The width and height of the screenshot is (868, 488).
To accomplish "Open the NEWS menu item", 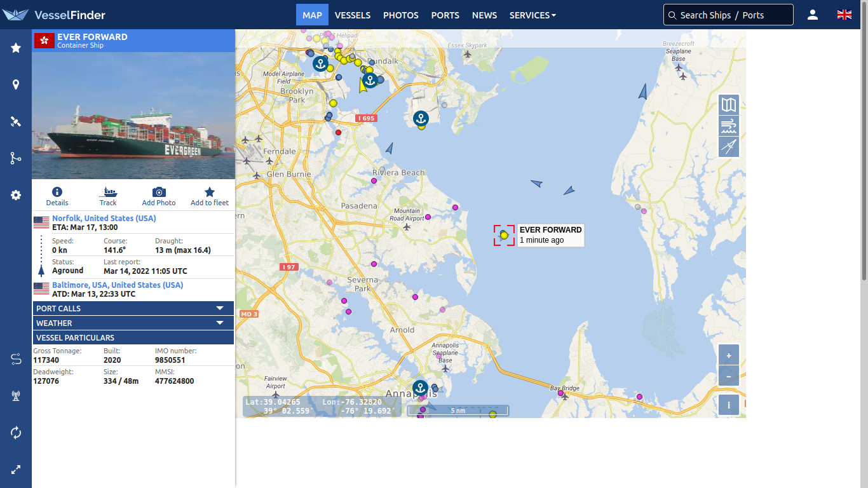I will [484, 15].
